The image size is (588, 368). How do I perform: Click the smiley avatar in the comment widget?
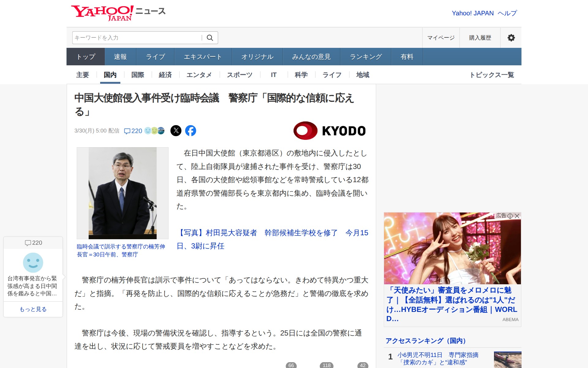pyautogui.click(x=33, y=263)
